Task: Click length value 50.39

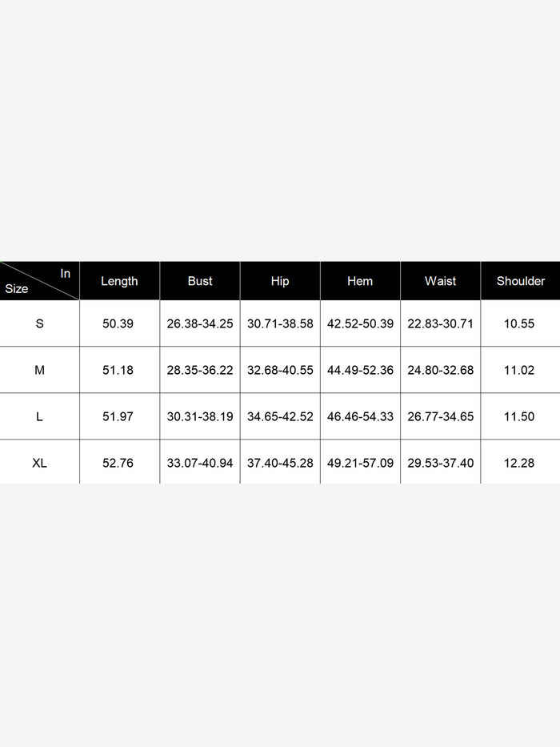Action: (118, 323)
